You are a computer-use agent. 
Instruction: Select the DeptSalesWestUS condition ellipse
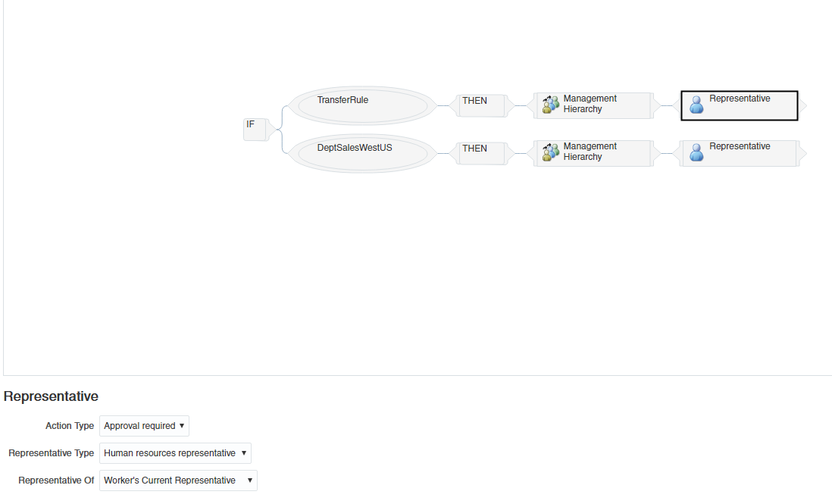coord(363,153)
